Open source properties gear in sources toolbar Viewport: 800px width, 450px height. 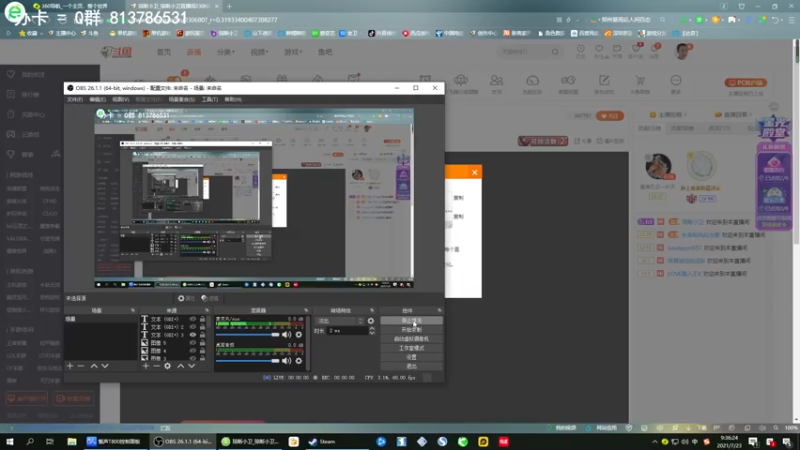(x=167, y=366)
